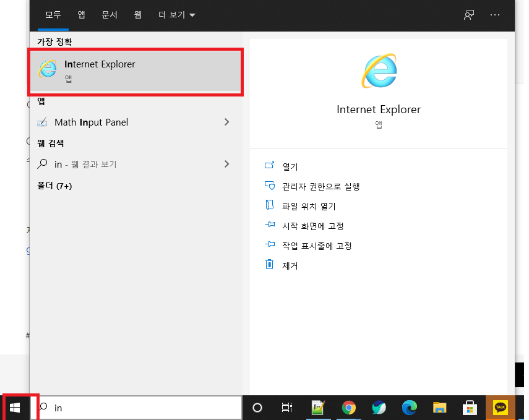Click the large Internet Explorer logo in preview
This screenshot has width=529, height=420.
pyautogui.click(x=379, y=71)
